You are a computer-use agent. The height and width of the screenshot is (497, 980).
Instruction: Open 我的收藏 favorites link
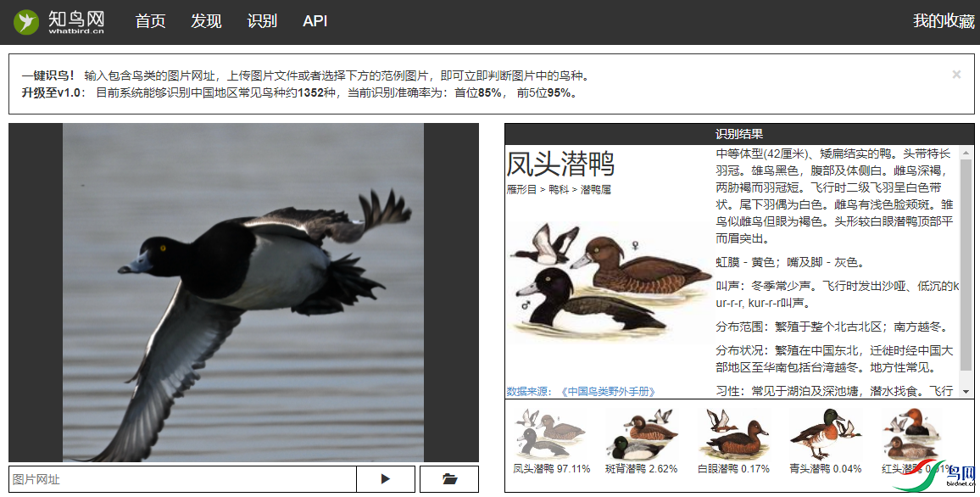coord(944,21)
